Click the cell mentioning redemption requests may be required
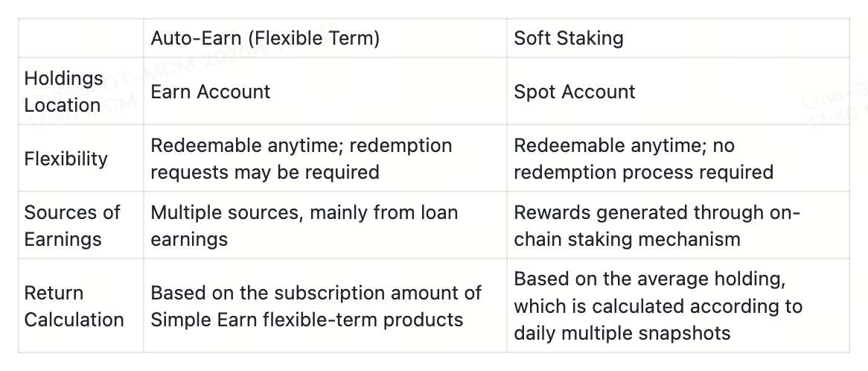Viewport: 868px width, 371px height. pyautogui.click(x=301, y=159)
